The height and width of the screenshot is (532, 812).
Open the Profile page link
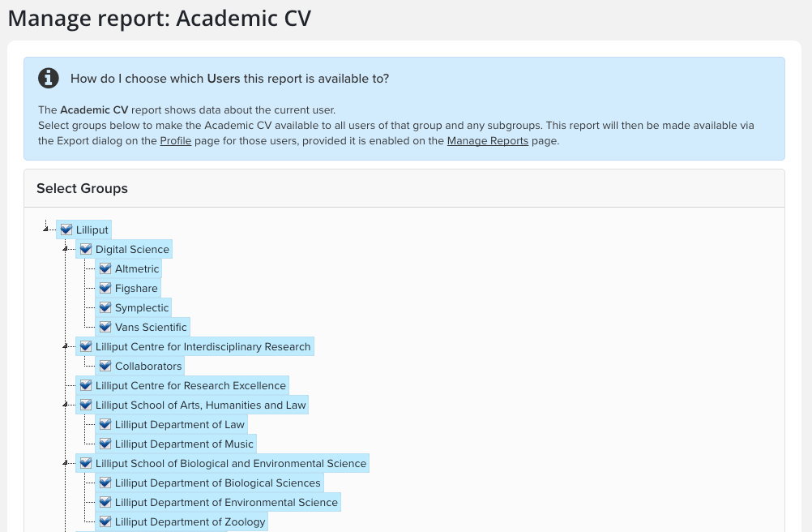coord(176,140)
